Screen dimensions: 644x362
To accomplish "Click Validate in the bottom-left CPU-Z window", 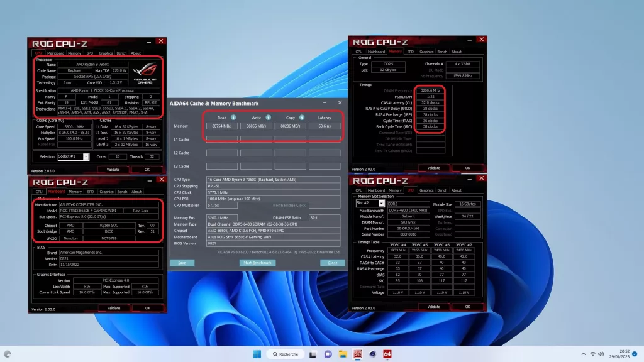I will pyautogui.click(x=114, y=308).
